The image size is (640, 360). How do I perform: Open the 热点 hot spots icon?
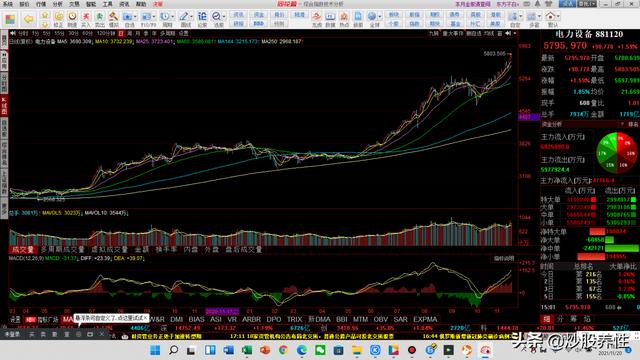click(x=344, y=16)
